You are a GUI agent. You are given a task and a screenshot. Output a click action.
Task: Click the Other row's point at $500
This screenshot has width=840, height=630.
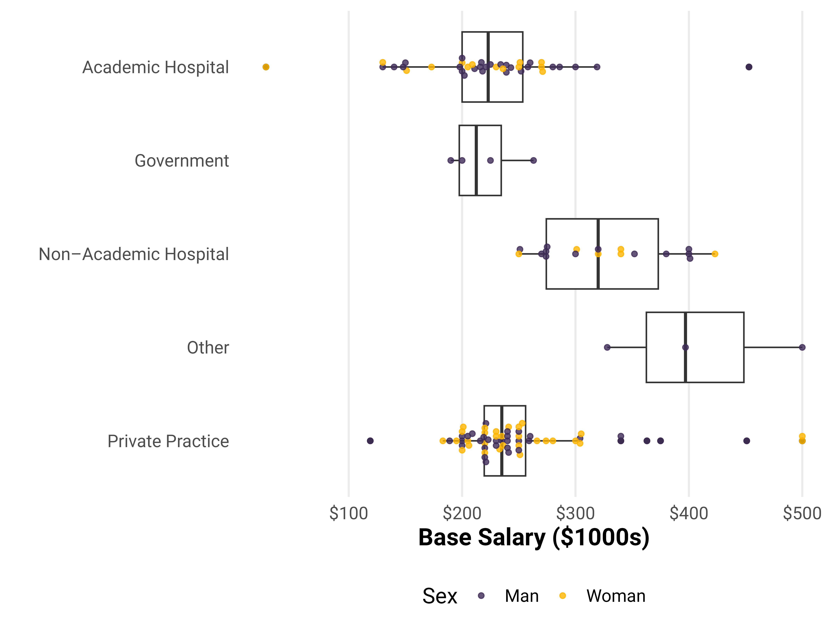click(x=802, y=347)
